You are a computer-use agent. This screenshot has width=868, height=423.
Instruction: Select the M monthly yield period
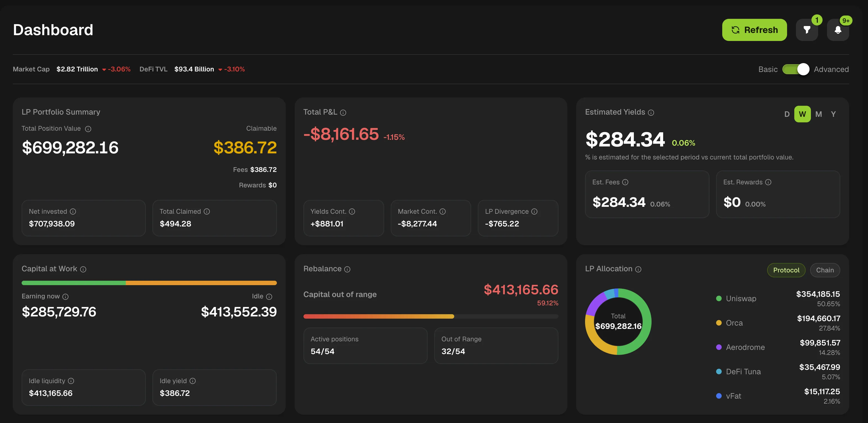[818, 114]
